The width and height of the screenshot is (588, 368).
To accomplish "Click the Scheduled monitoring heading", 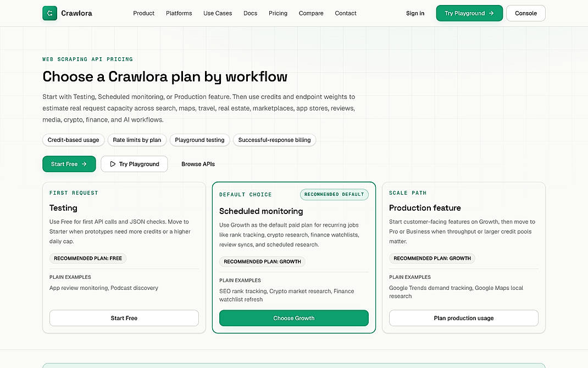I will click(261, 211).
